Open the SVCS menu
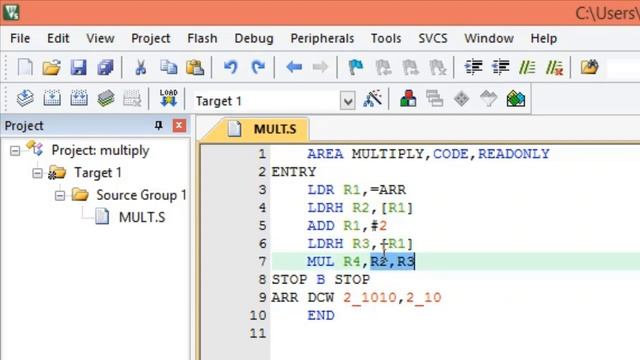 [433, 38]
